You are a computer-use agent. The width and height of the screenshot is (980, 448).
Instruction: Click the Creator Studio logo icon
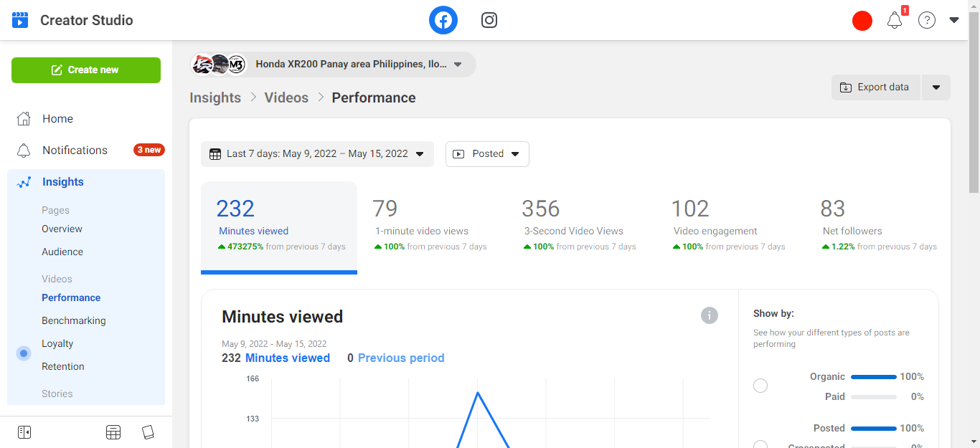20,20
